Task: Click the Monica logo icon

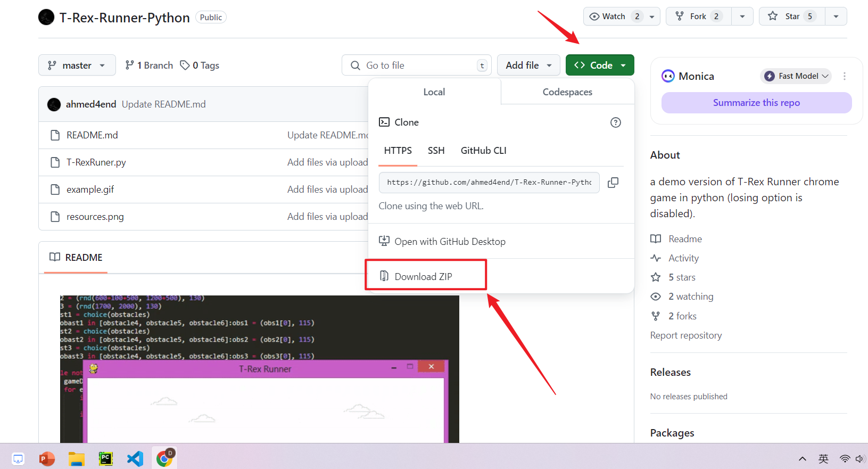Action: (668, 76)
